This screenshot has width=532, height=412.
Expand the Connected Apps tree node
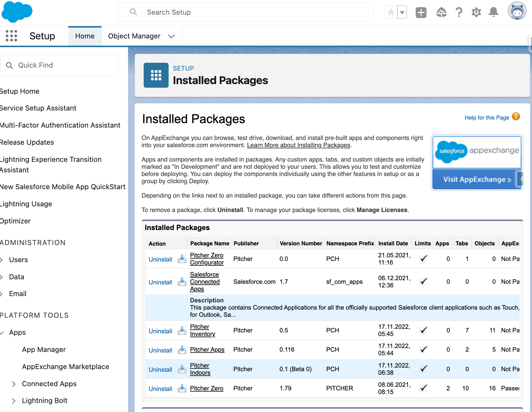click(x=14, y=384)
